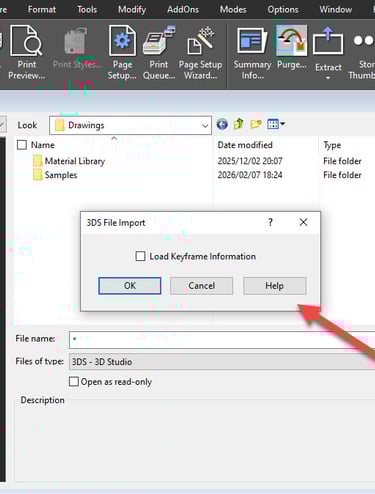
Task: Click date 2026/02/07 18:24 cell
Action: coord(250,175)
